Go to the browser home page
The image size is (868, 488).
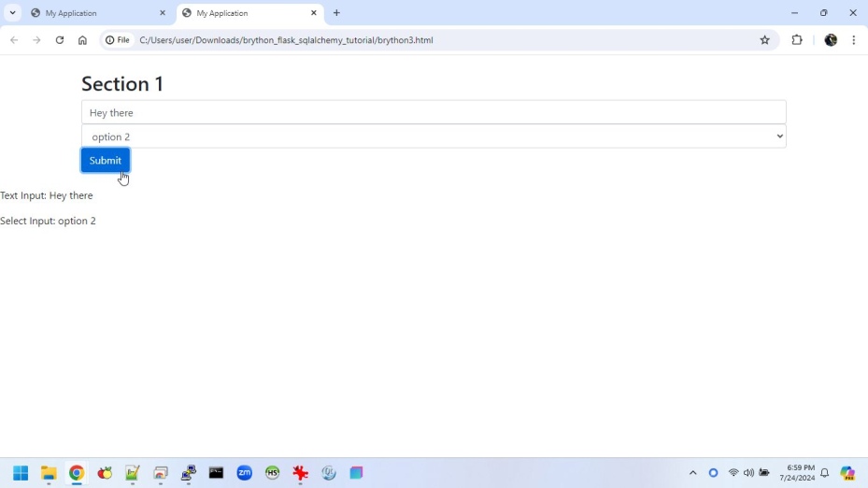(82, 40)
